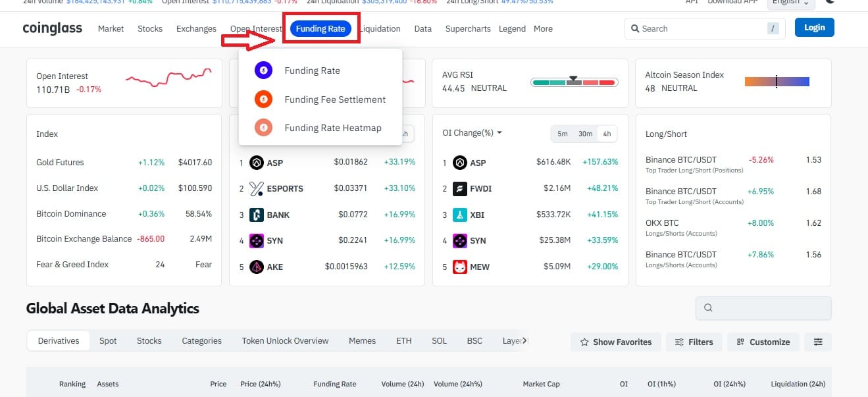Choose Funding Rate Heatmap menu entry
Viewport: 868px width, 397px height.
click(332, 128)
